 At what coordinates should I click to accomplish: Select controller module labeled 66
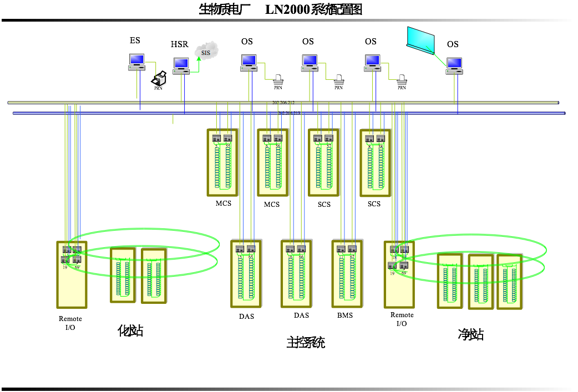coord(301,250)
